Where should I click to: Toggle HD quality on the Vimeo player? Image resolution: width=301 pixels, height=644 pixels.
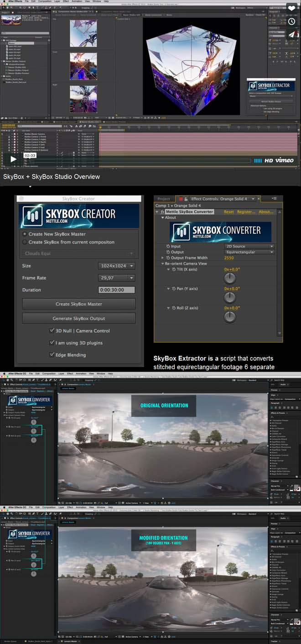pyautogui.click(x=269, y=160)
